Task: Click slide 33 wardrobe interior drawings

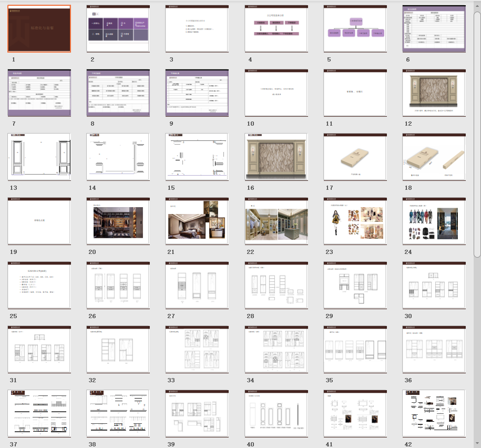Action: 197,350
